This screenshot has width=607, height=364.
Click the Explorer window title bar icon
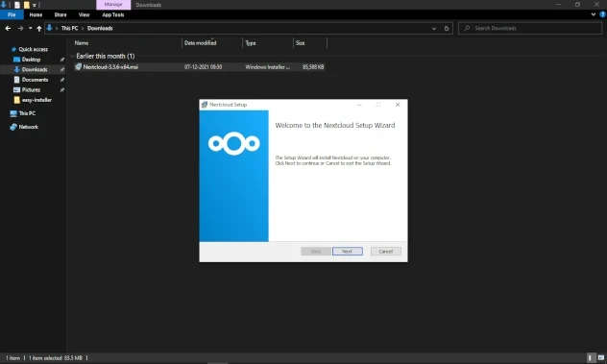(4, 5)
